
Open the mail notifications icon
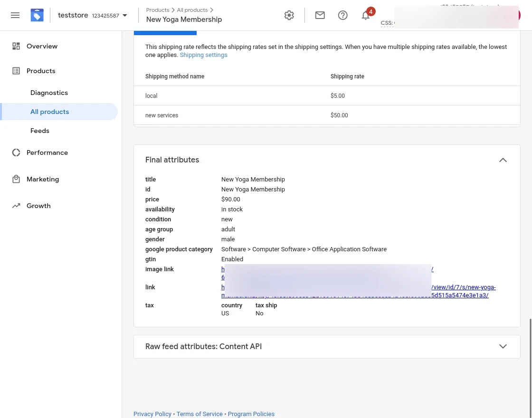(320, 15)
